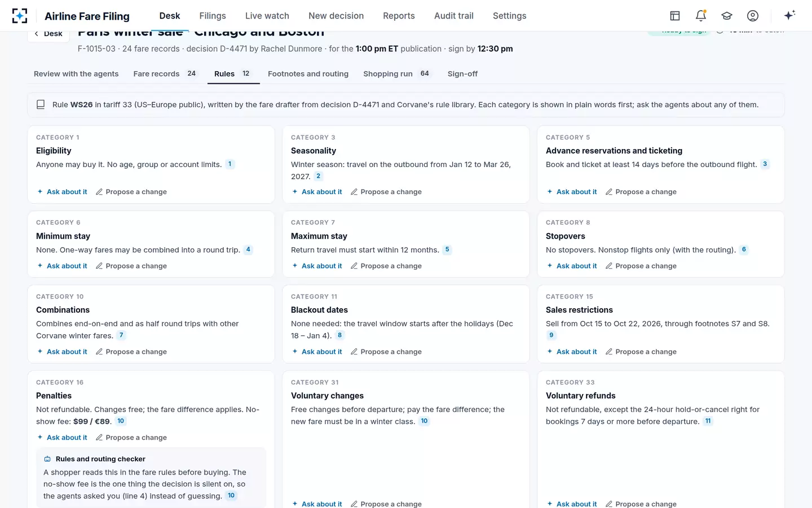
Task: Ask about the Minimum stay category
Action: [62, 266]
